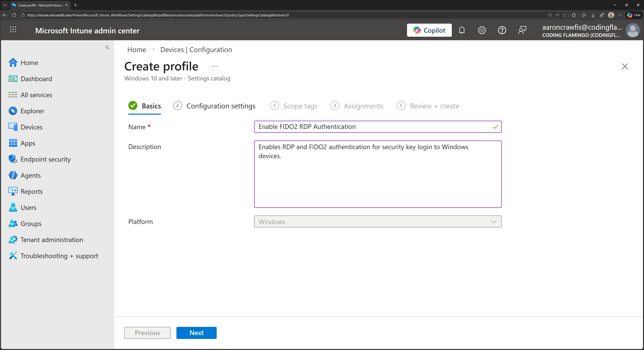Select Users in the sidebar
The width and height of the screenshot is (644, 350).
coord(29,207)
